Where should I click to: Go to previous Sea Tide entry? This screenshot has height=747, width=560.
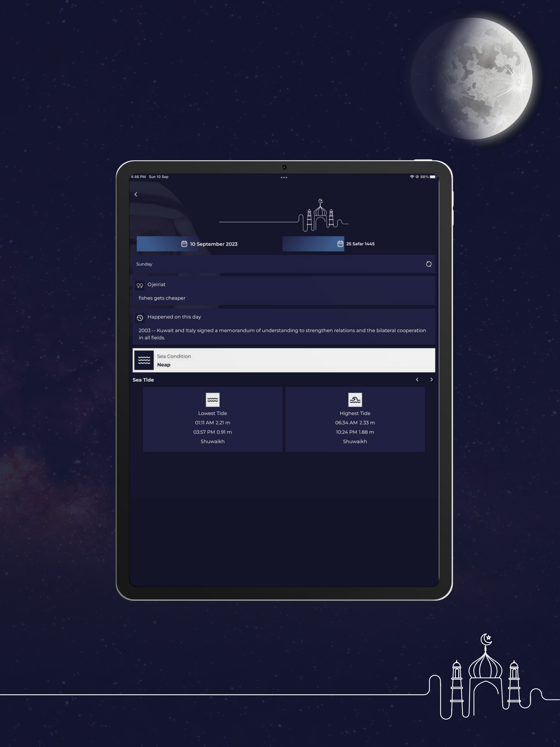(x=417, y=380)
